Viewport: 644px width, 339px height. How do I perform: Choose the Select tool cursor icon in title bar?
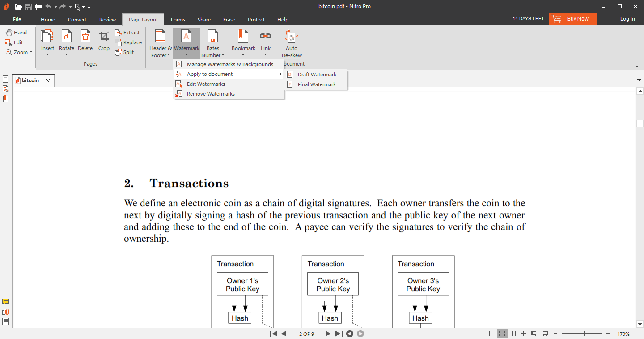click(x=78, y=7)
